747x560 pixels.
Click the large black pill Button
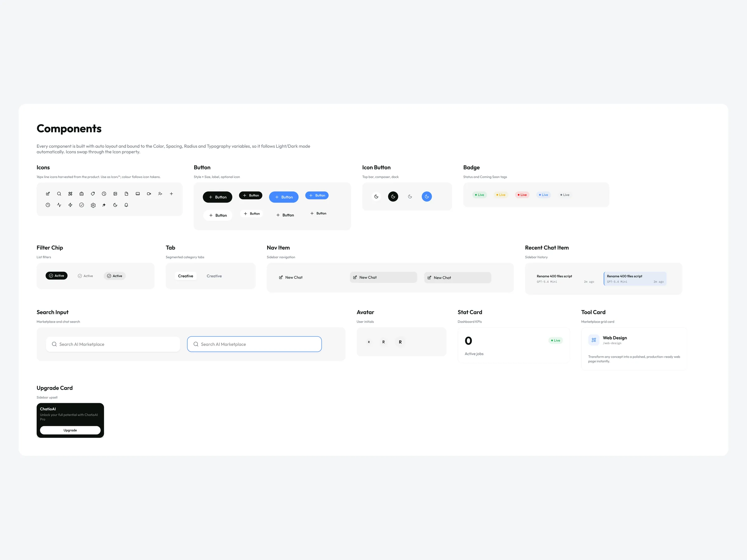[218, 197]
